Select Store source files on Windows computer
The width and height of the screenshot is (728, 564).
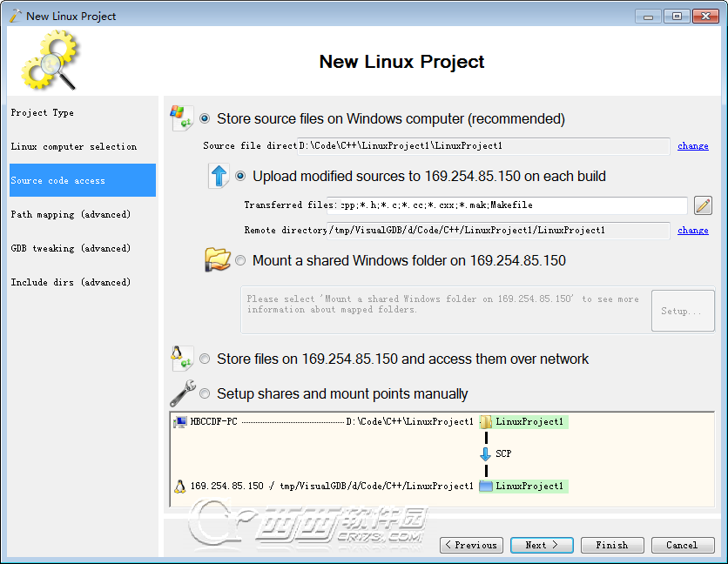coord(205,118)
